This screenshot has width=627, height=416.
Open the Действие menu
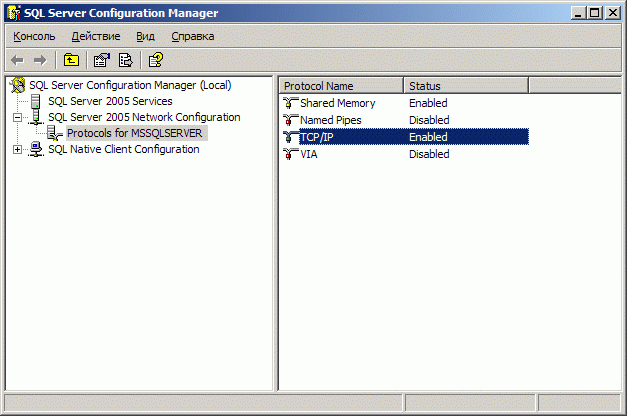pos(95,36)
